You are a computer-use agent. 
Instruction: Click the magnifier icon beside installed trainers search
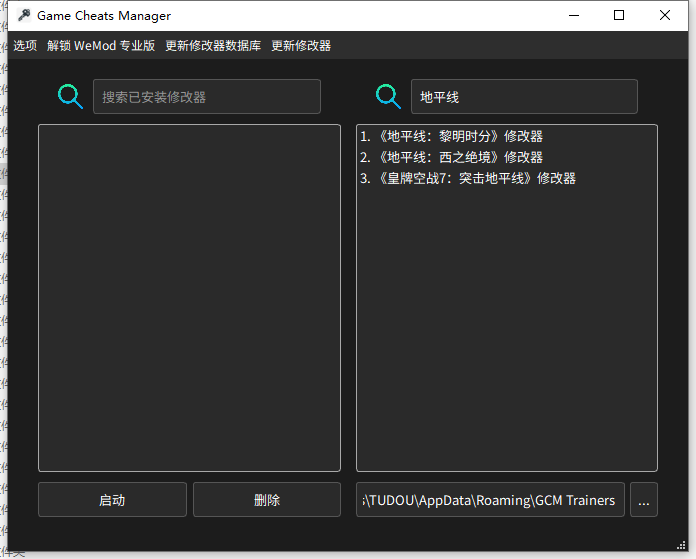coord(70,97)
